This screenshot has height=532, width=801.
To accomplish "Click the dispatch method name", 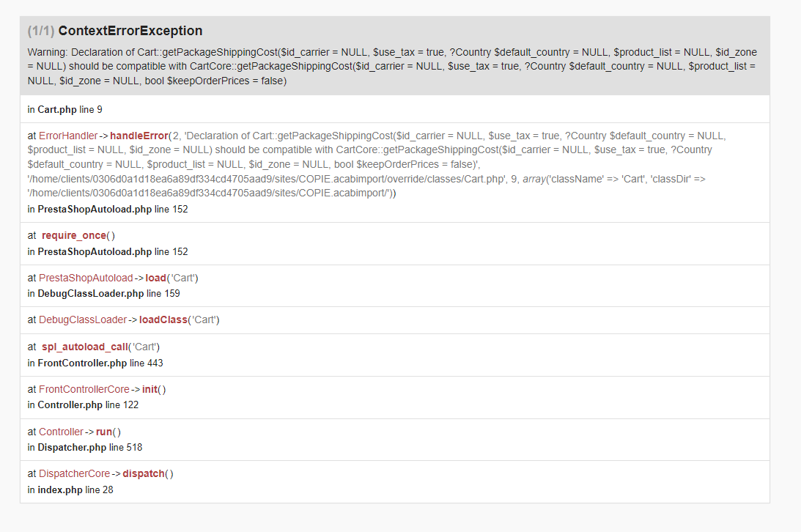I will 144,474.
